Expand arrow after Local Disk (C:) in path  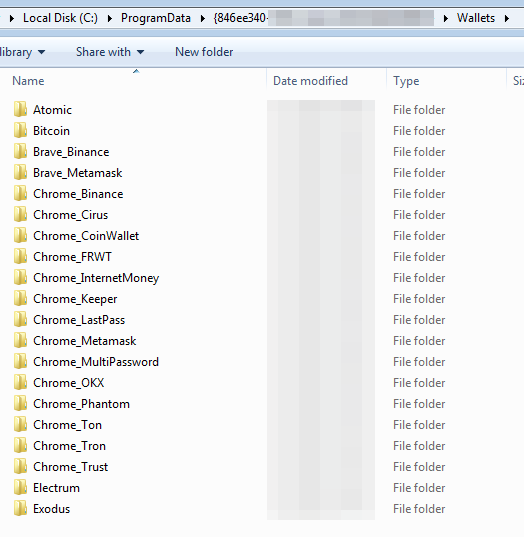pyautogui.click(x=110, y=18)
